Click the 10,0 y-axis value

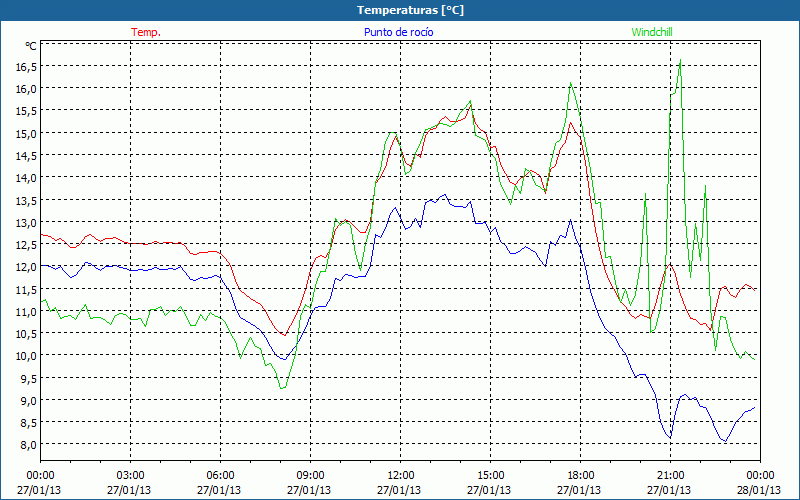click(27, 356)
